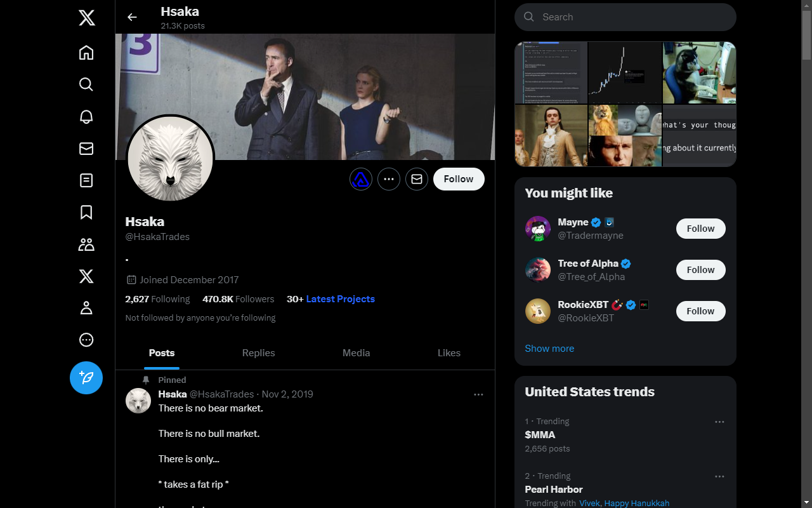The height and width of the screenshot is (508, 812).
Task: Click the calendar icon beside Joined December 2017
Action: [x=131, y=280]
